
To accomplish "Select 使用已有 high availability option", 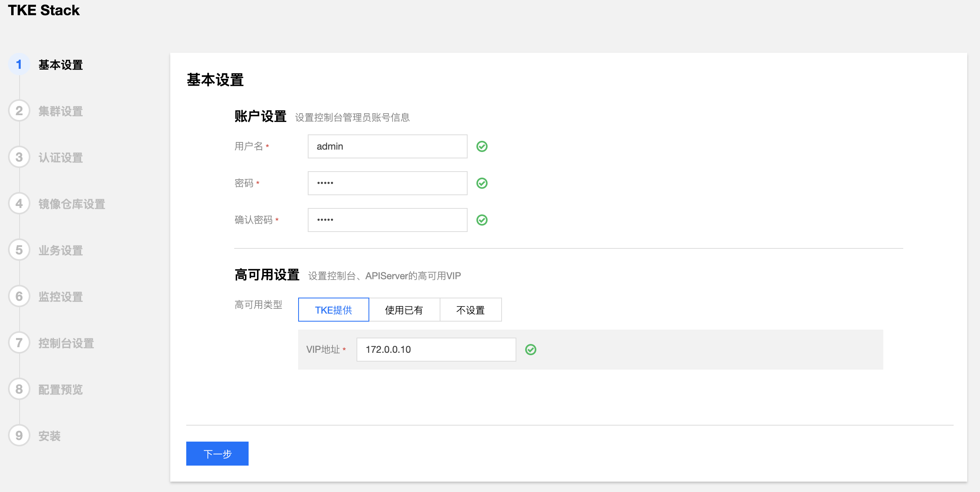I will point(404,310).
